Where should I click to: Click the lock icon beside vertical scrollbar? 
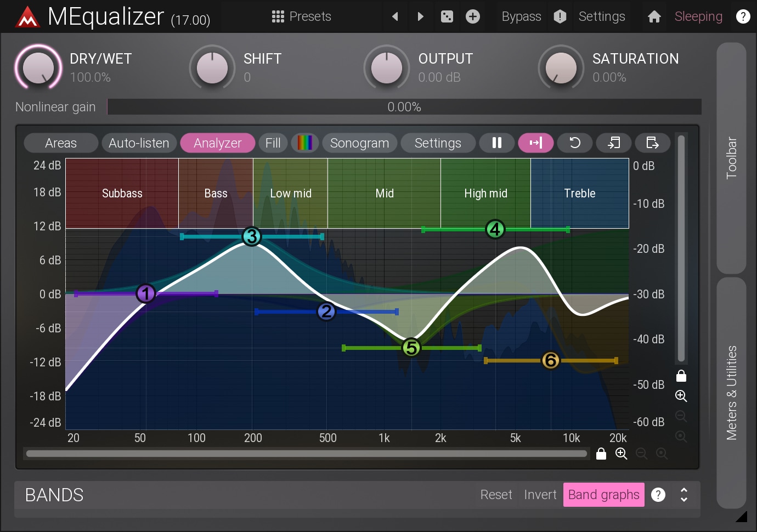pyautogui.click(x=681, y=376)
